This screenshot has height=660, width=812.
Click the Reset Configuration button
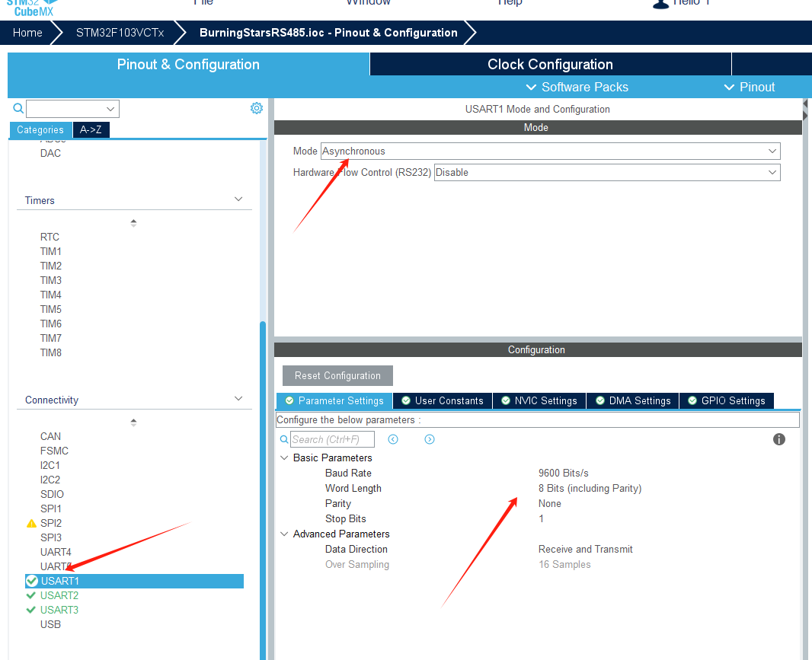click(x=337, y=376)
